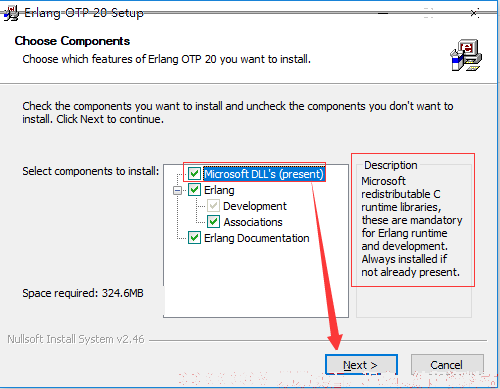The image size is (500, 389).
Task: Close the Erlang OTP 20 Setup window
Action: [x=474, y=13]
